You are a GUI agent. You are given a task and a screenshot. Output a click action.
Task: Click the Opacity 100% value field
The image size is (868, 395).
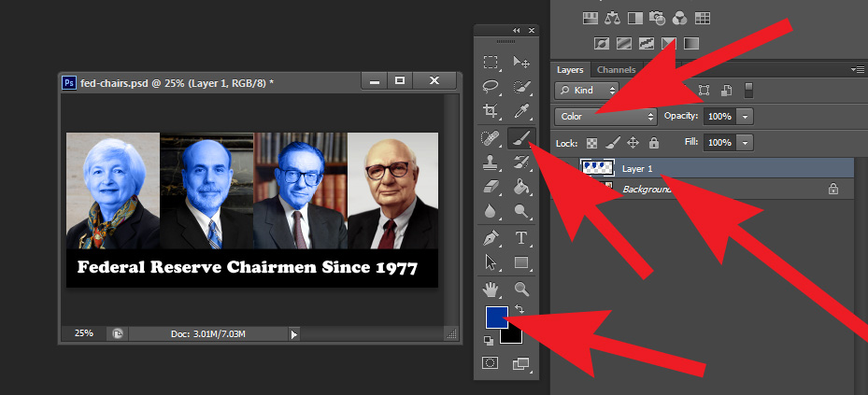pos(720,117)
